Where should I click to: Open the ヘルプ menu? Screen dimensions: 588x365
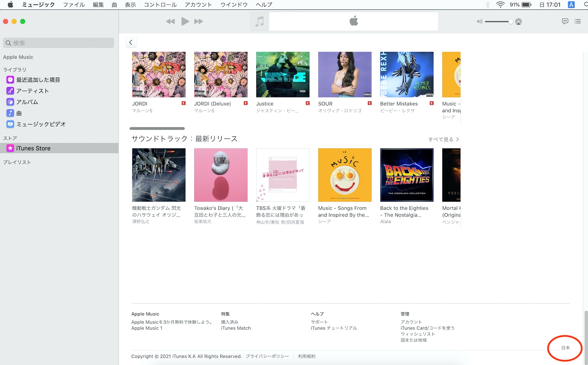click(x=264, y=5)
